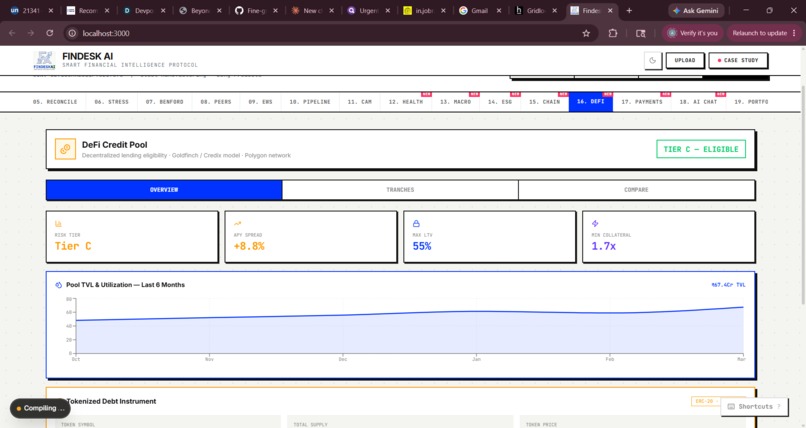The width and height of the screenshot is (806, 428).
Task: Click the Verify it's you profile chip
Action: tap(693, 33)
